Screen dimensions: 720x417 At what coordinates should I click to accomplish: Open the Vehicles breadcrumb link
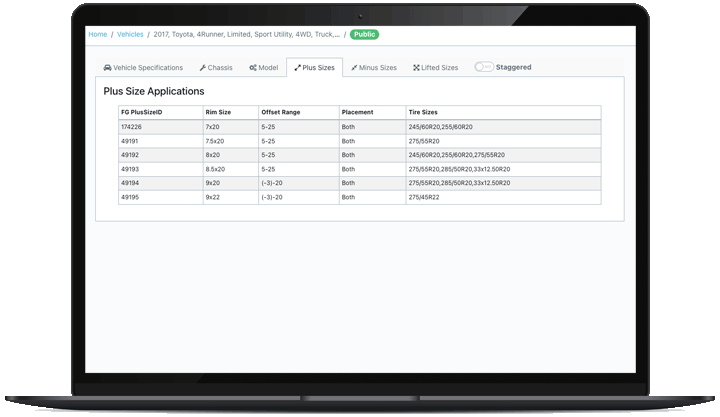[x=130, y=34]
